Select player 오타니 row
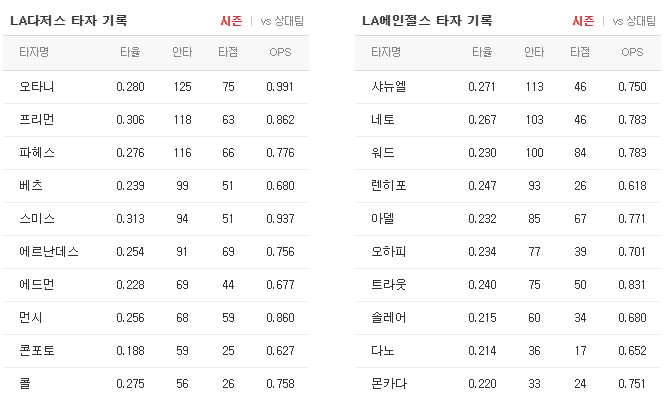Screen dimensions: 667x414 coord(156,87)
